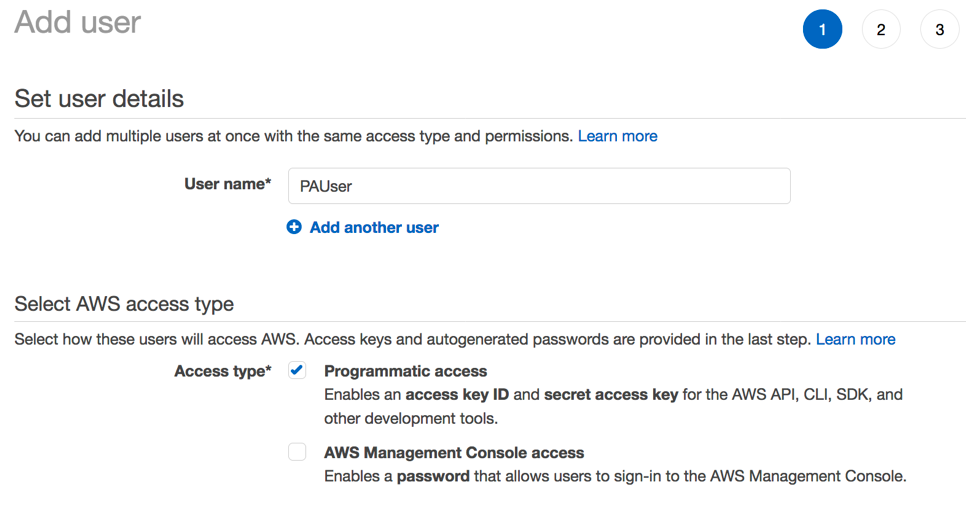
Task: Click the Programmatic access label text
Action: click(x=405, y=371)
